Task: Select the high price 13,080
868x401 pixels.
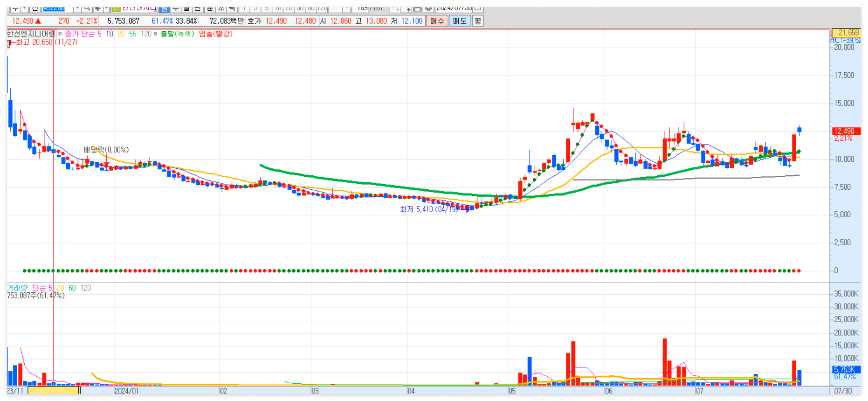Action: (x=376, y=21)
